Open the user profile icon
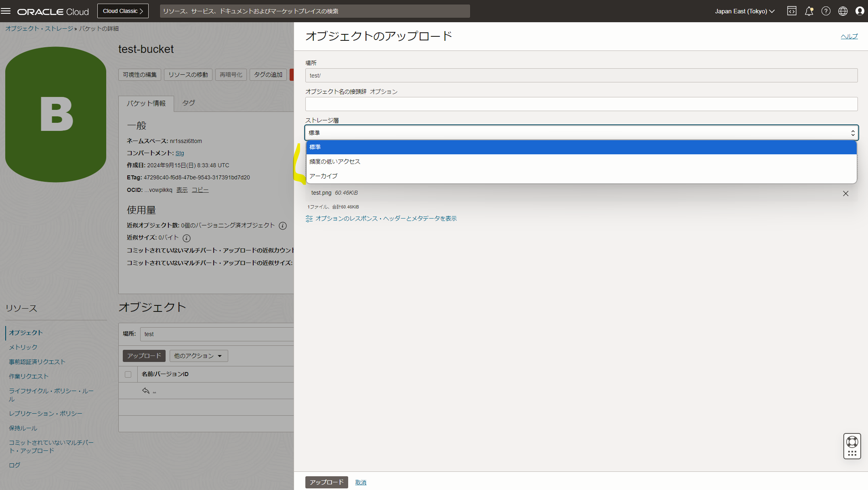 pyautogui.click(x=860, y=11)
